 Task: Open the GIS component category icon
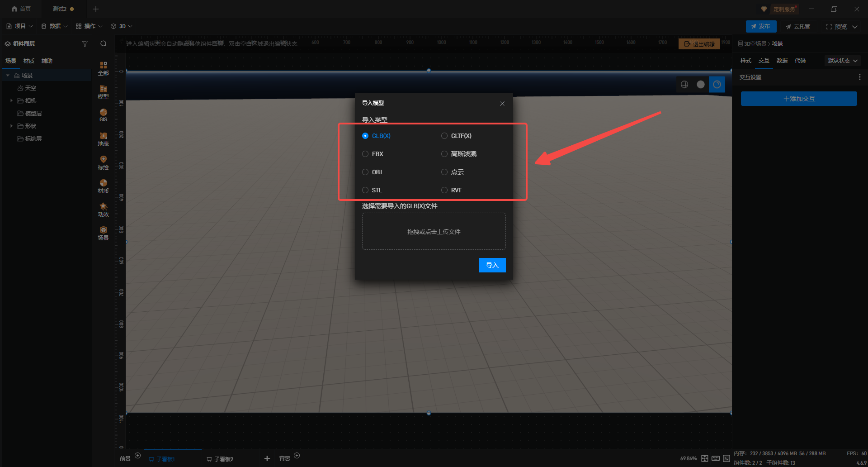[x=103, y=115]
